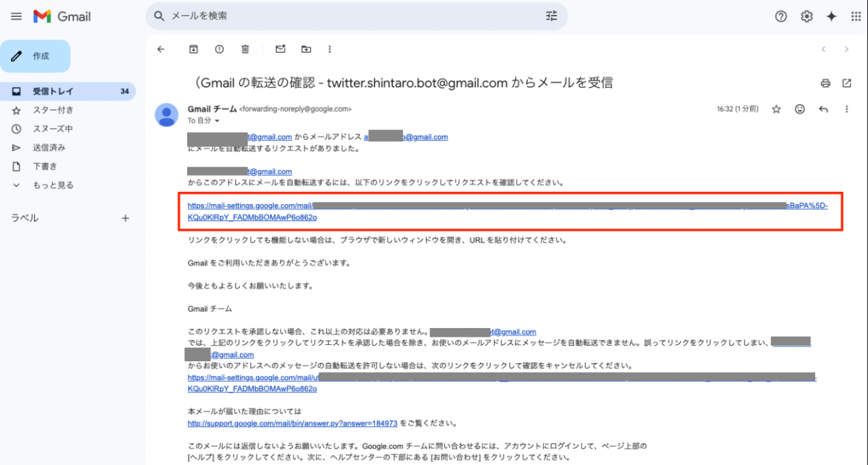Create a new label plus icon
The width and height of the screenshot is (868, 465).
[125, 218]
